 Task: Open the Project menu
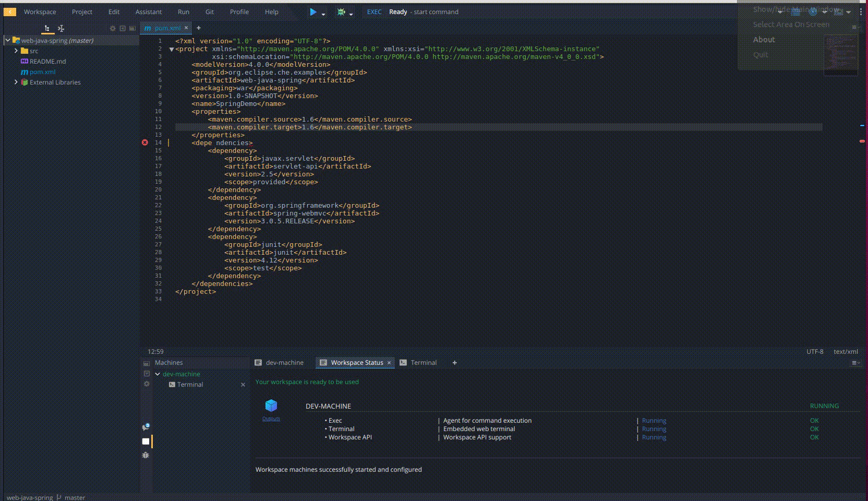(x=82, y=11)
